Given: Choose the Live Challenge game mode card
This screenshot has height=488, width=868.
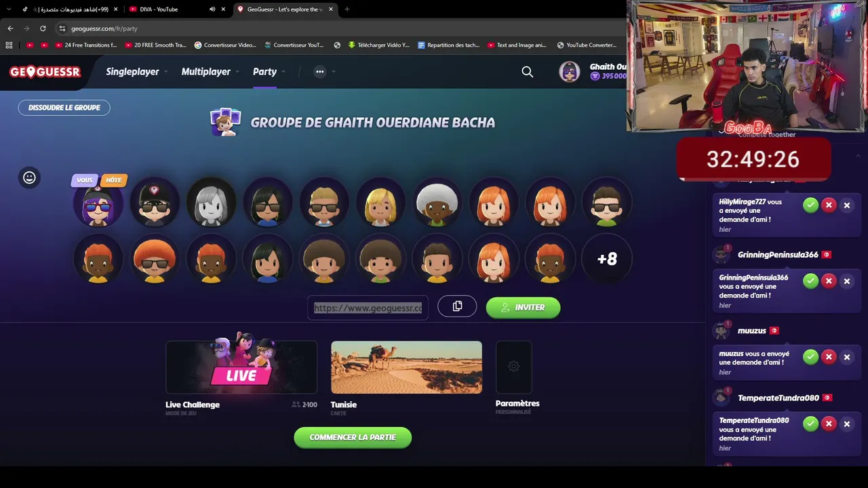Looking at the screenshot, I should coord(241,367).
